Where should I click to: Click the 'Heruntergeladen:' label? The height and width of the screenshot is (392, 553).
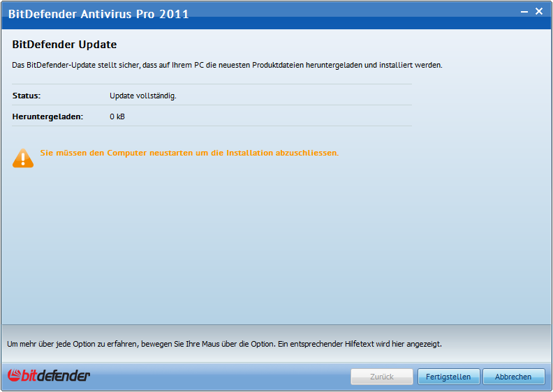47,116
